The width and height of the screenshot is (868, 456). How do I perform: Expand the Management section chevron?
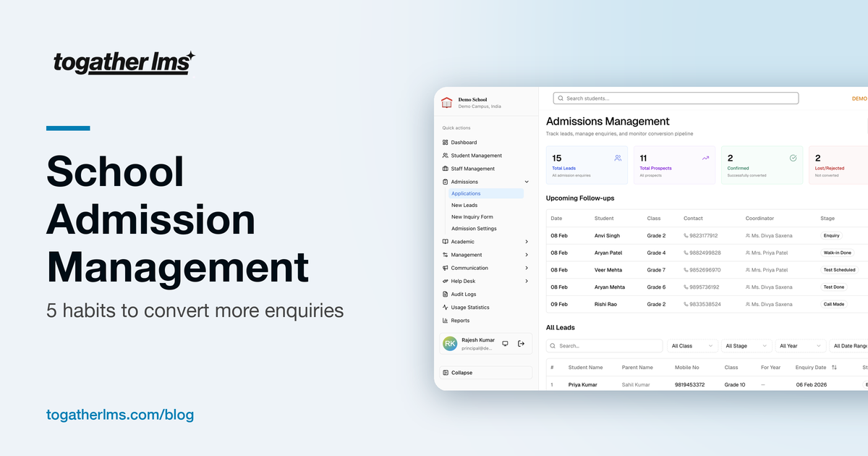[527, 255]
